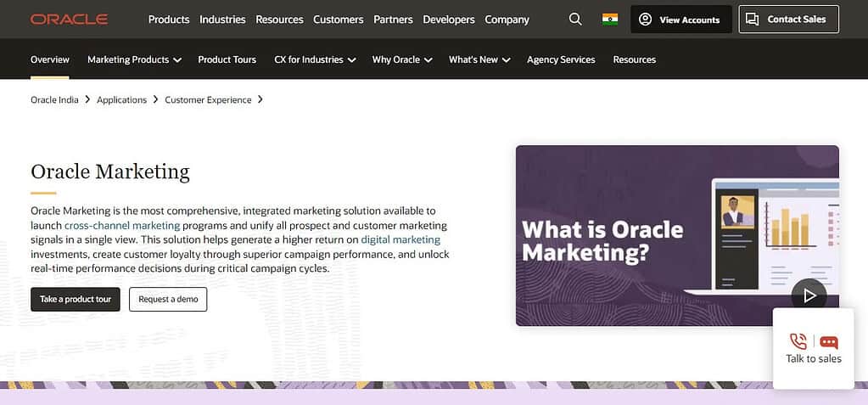Open the Products menu
The width and height of the screenshot is (868, 405).
click(x=169, y=20)
